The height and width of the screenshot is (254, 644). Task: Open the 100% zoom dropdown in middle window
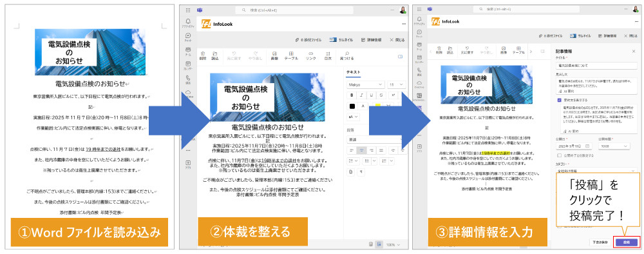[393, 244]
